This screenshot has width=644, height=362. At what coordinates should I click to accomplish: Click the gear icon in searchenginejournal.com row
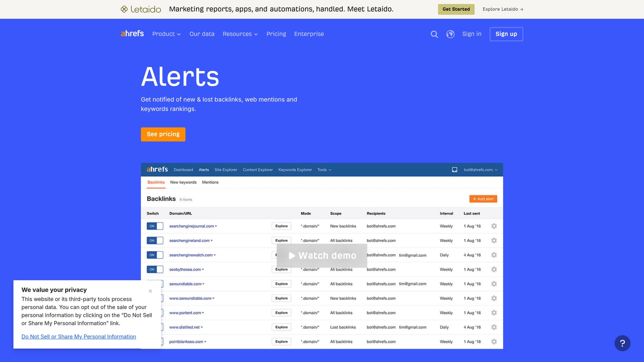coord(494,226)
